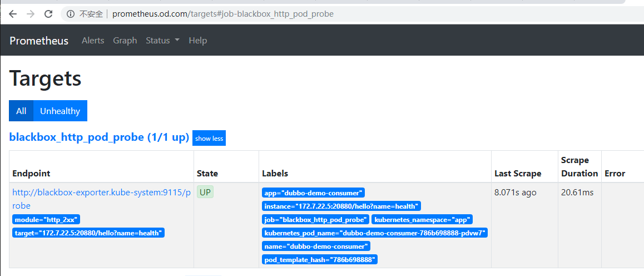
Task: Open the Graph page
Action: tap(125, 41)
